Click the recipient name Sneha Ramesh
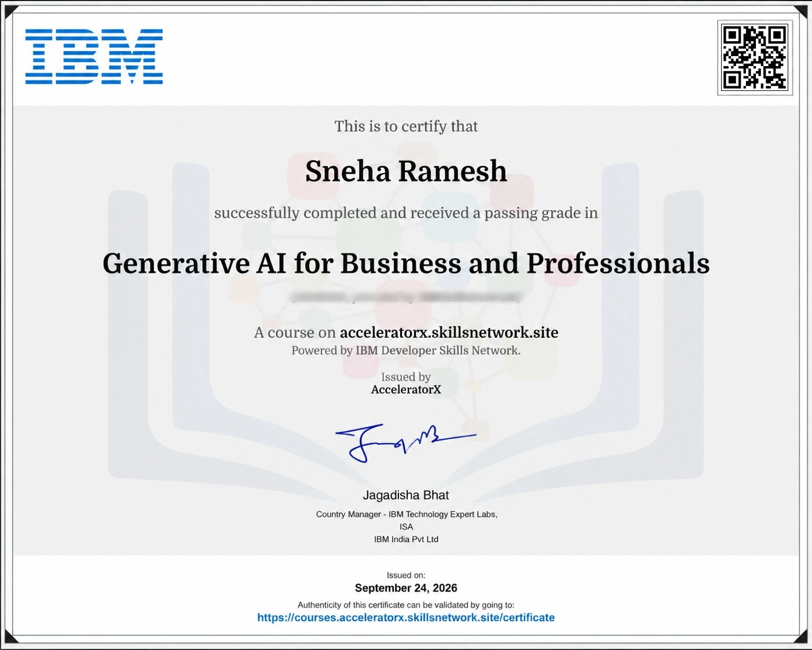The image size is (812, 650). (406, 171)
